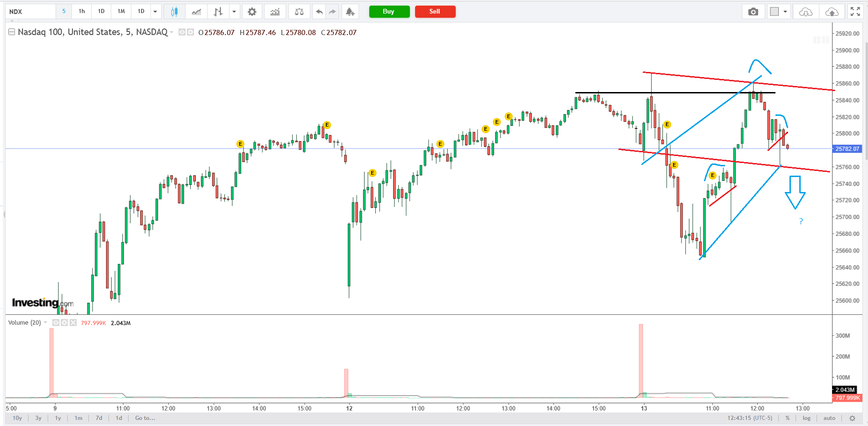The width and height of the screenshot is (868, 426).
Task: Open the bar style dropdown arrow
Action: [x=234, y=12]
